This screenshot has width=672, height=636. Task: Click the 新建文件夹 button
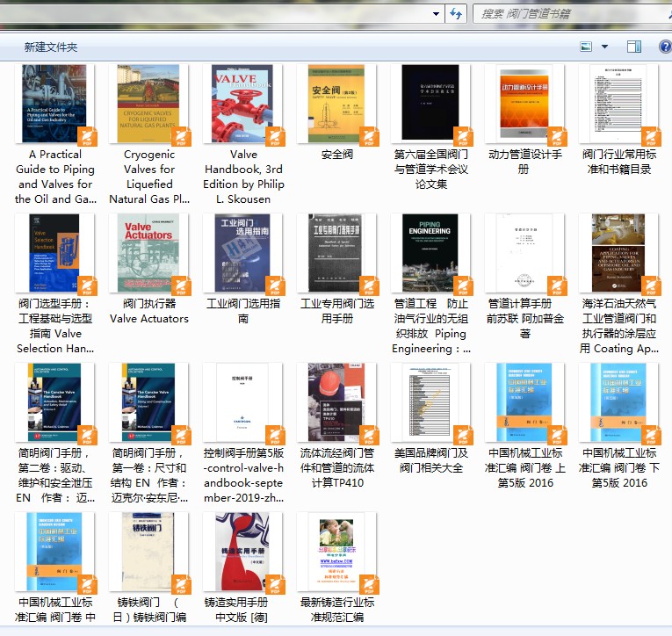click(x=51, y=47)
